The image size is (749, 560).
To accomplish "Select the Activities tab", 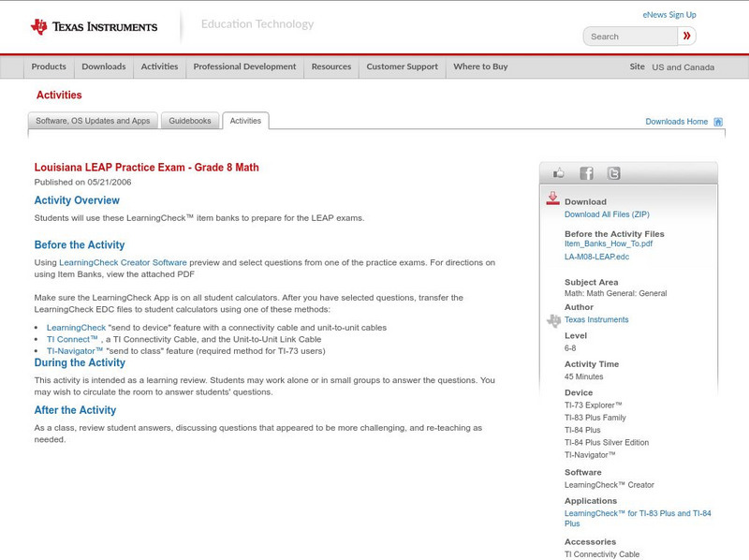I will pyautogui.click(x=245, y=120).
